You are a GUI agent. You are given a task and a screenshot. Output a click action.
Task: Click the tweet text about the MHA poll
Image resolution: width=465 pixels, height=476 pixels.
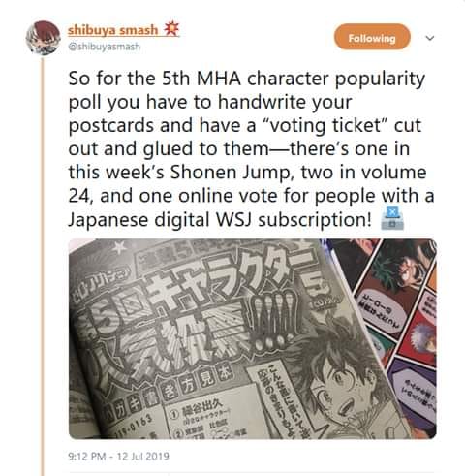(251, 149)
